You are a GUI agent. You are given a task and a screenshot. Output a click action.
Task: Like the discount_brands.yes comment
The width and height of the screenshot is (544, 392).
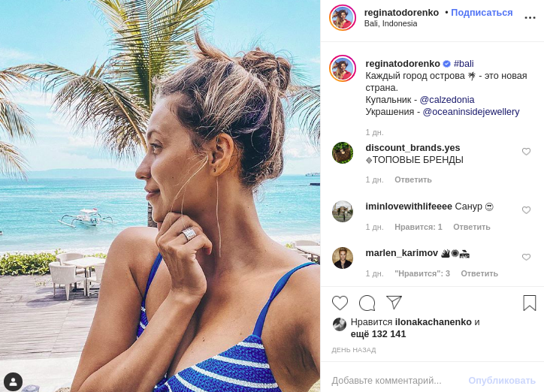tap(526, 152)
